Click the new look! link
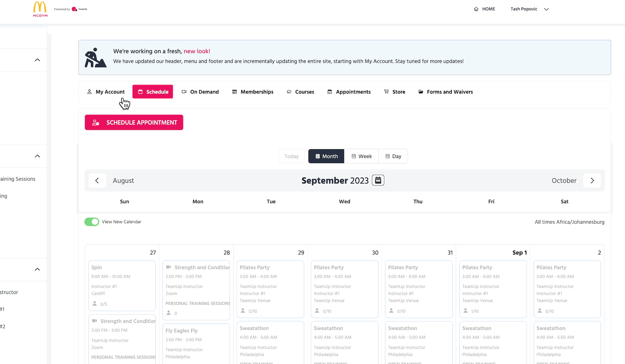Viewport: 625px width, 364px height. 197,51
